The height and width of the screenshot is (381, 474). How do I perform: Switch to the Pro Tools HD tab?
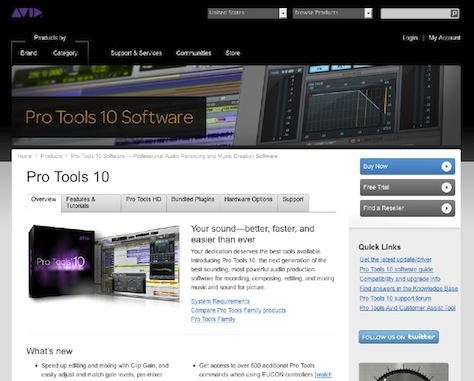pyautogui.click(x=144, y=202)
